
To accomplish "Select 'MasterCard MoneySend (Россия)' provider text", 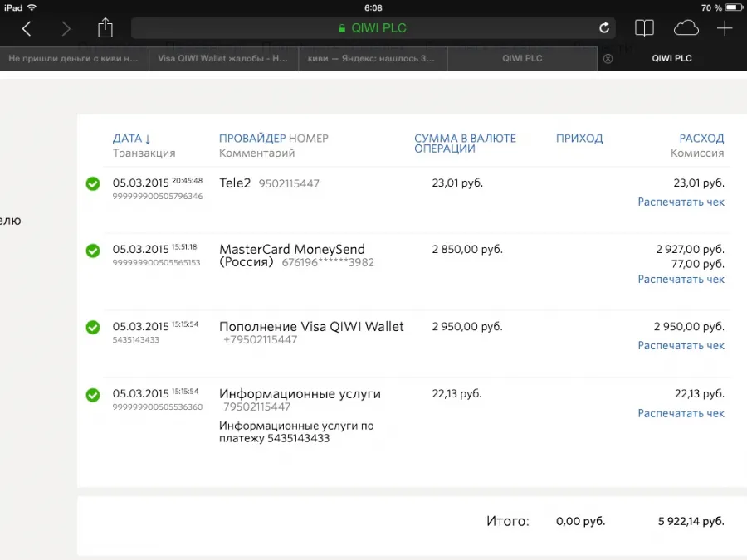I will coord(291,256).
